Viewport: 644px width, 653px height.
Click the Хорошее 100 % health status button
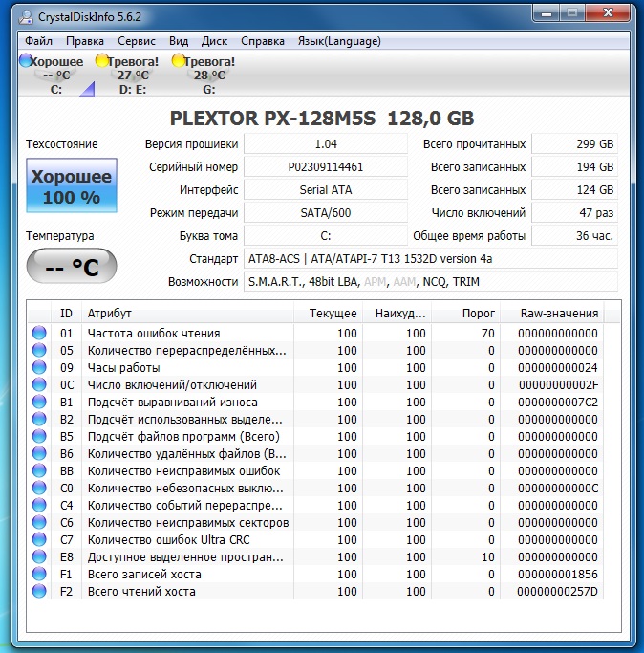pyautogui.click(x=72, y=186)
